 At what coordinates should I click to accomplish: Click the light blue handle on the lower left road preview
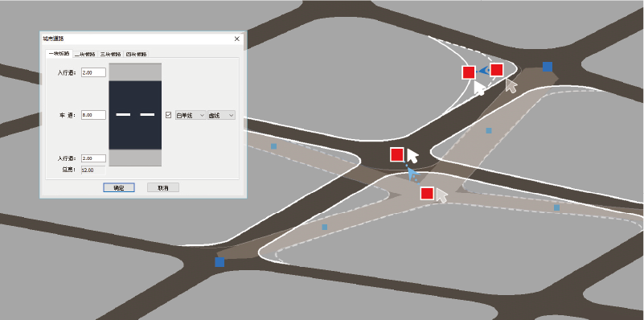click(x=325, y=227)
